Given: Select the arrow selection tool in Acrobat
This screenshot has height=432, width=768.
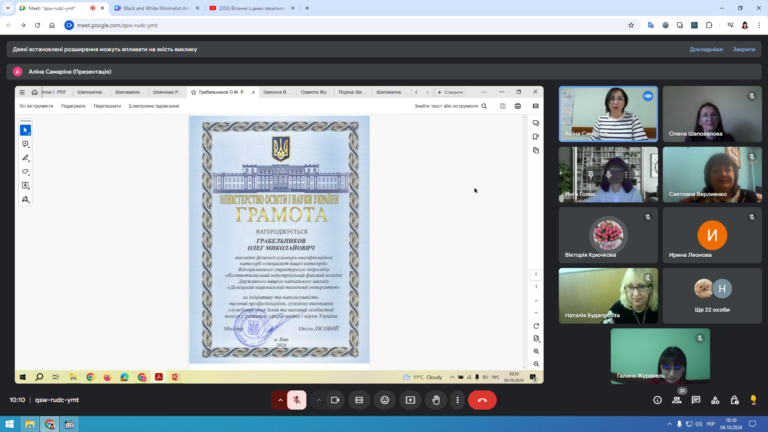Looking at the screenshot, I should tap(25, 130).
